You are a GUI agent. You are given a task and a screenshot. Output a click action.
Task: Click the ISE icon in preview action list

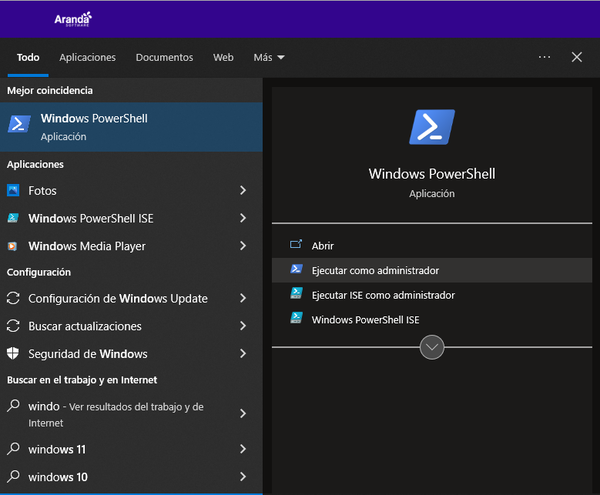pos(296,318)
